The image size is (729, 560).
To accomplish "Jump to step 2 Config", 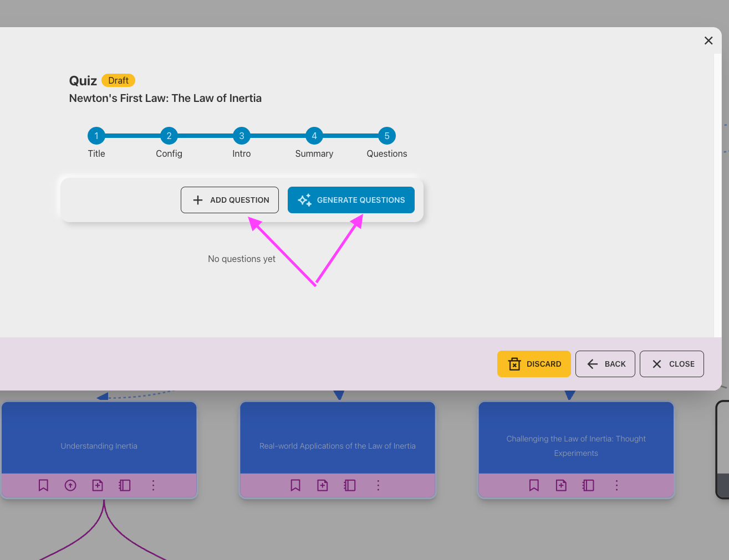I will (x=169, y=136).
